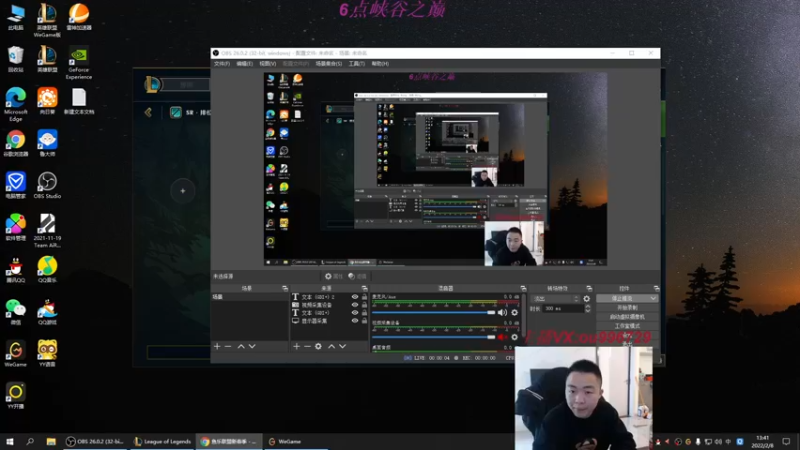Open the scene transition type dropdown
800x450 pixels.
coord(555,298)
